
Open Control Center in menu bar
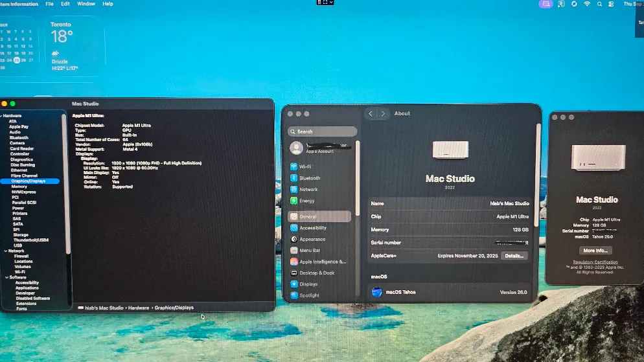click(611, 4)
